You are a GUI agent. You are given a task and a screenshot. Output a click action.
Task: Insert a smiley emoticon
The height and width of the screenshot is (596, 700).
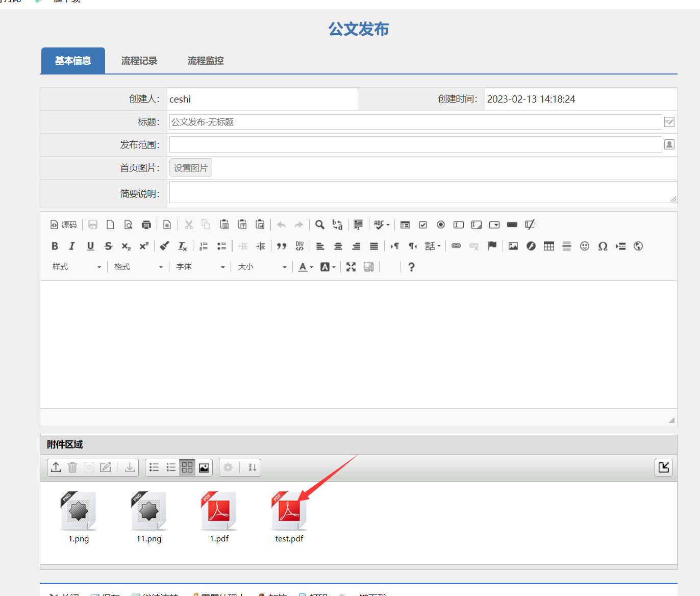tap(585, 246)
